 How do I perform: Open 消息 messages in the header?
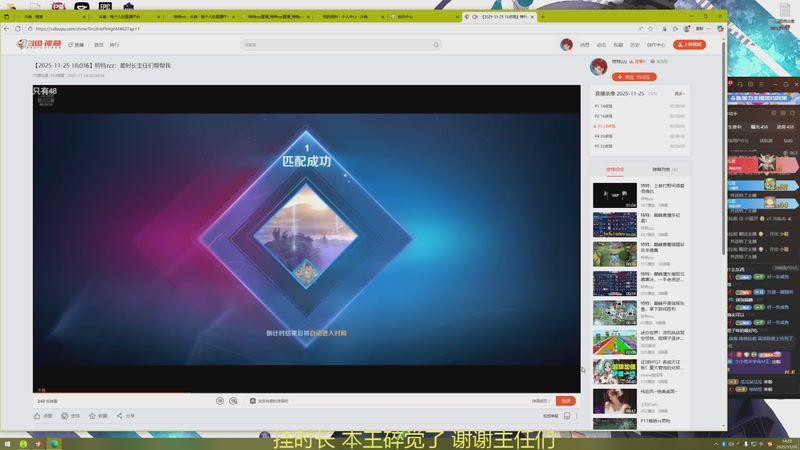pyautogui.click(x=585, y=45)
